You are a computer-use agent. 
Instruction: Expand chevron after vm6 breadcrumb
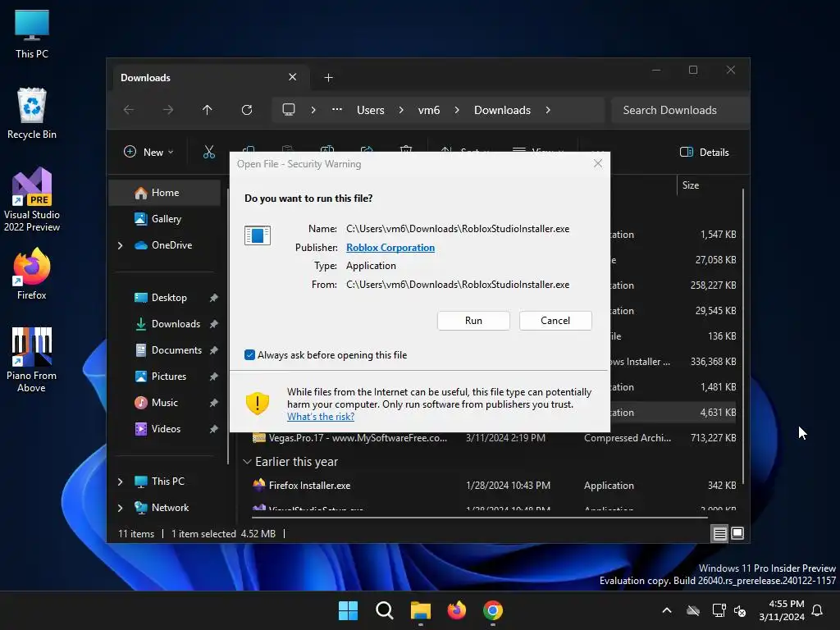456,110
